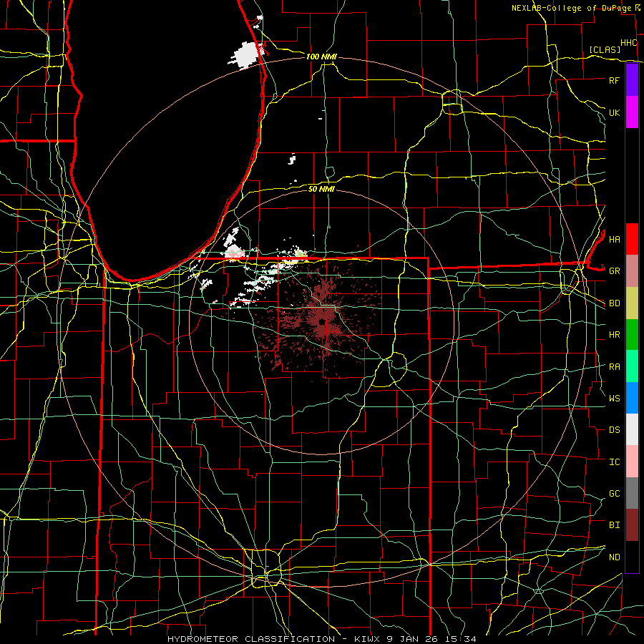Viewport: 644px width, 644px height.
Task: Click the [CLAS] legend header
Action: 605,49
